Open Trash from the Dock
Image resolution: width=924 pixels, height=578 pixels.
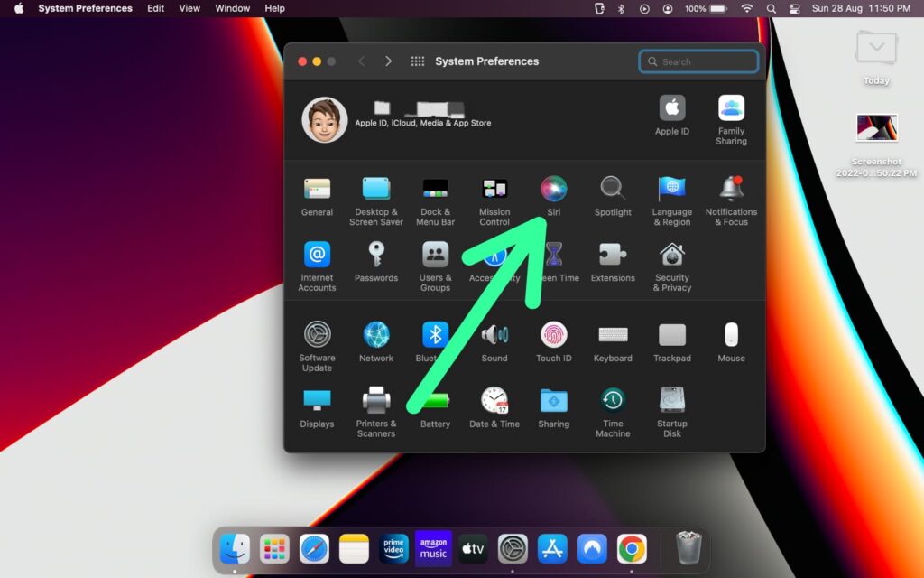tap(688, 548)
